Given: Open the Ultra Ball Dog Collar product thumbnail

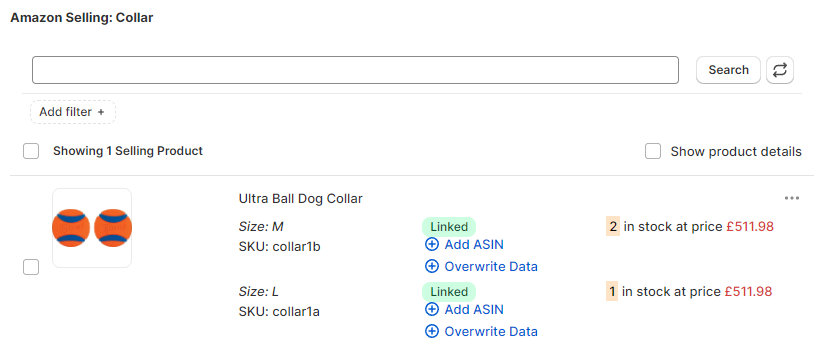Looking at the screenshot, I should (92, 228).
